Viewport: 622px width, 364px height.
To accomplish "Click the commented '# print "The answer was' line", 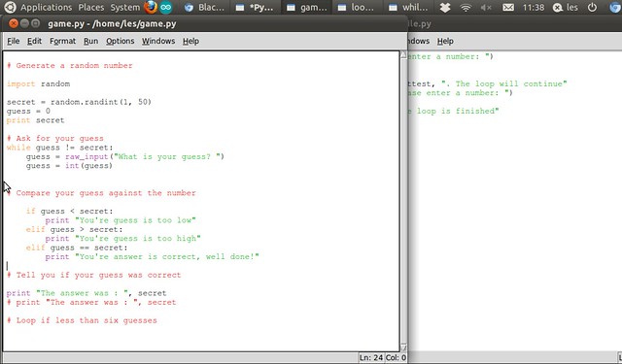I will click(x=91, y=303).
